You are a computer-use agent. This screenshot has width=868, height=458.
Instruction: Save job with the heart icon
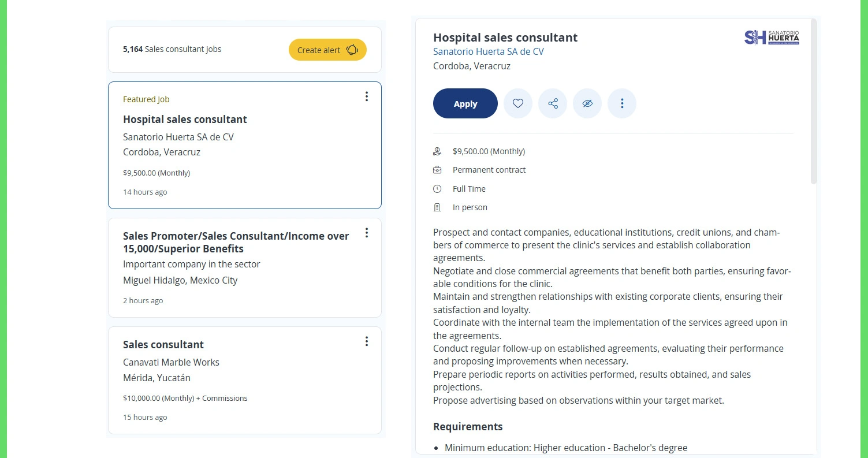[x=518, y=103]
